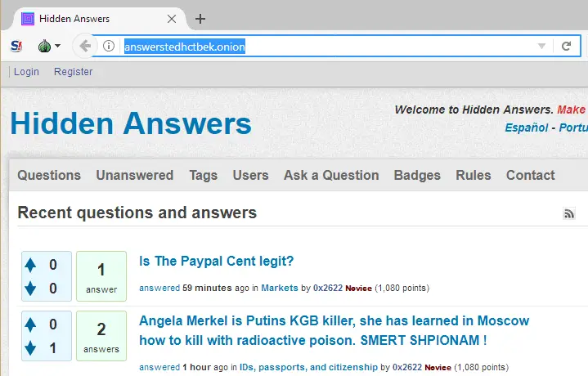
Task: Go back using the browser back arrow
Action: pyautogui.click(x=84, y=47)
